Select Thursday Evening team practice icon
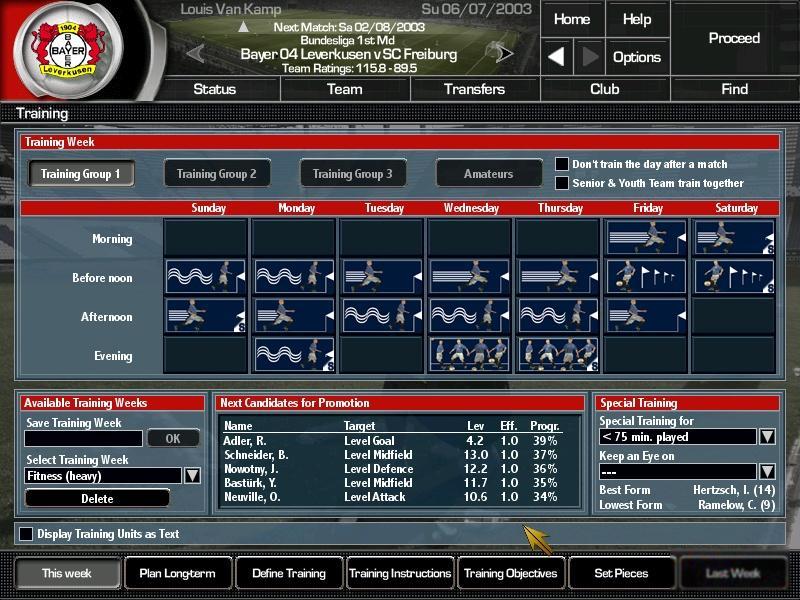800x600 pixels. pos(558,355)
